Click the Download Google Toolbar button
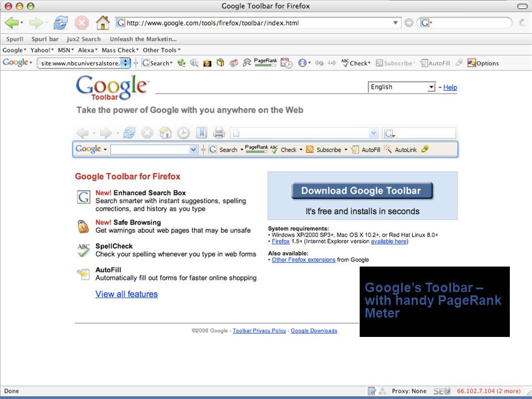This screenshot has height=399, width=532. pyautogui.click(x=362, y=191)
